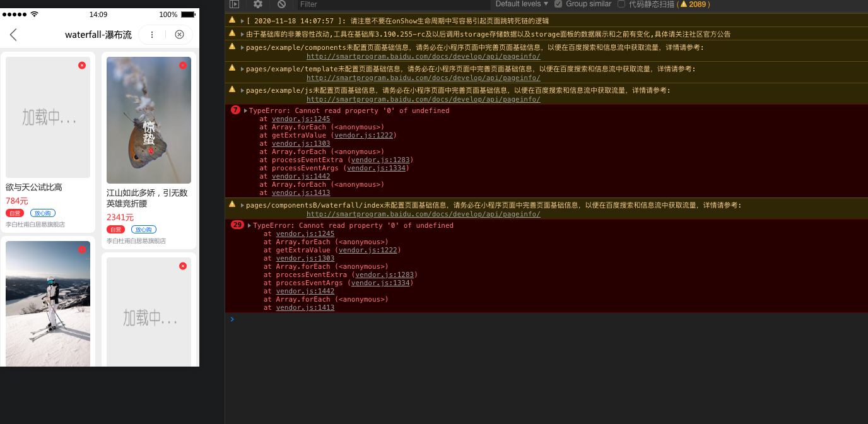Open the three-dot menu in simulator header
The image size is (868, 424).
152,35
